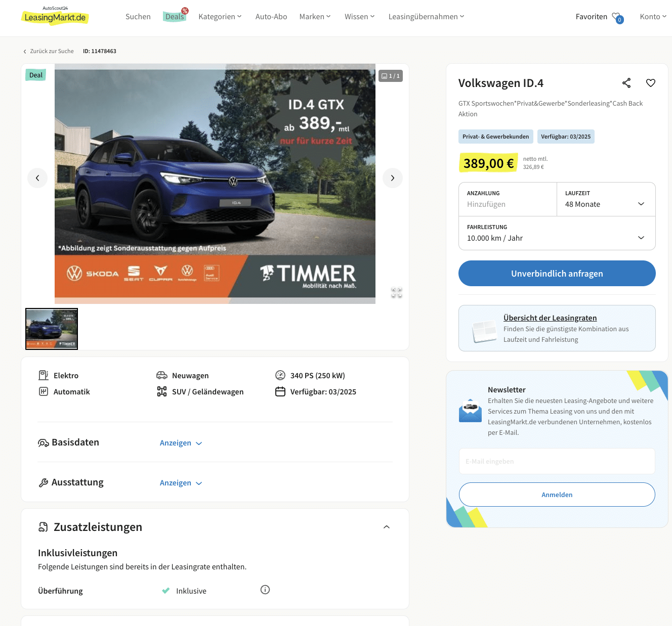Click the Ausstattung wrench icon
The height and width of the screenshot is (626, 672).
tap(44, 483)
